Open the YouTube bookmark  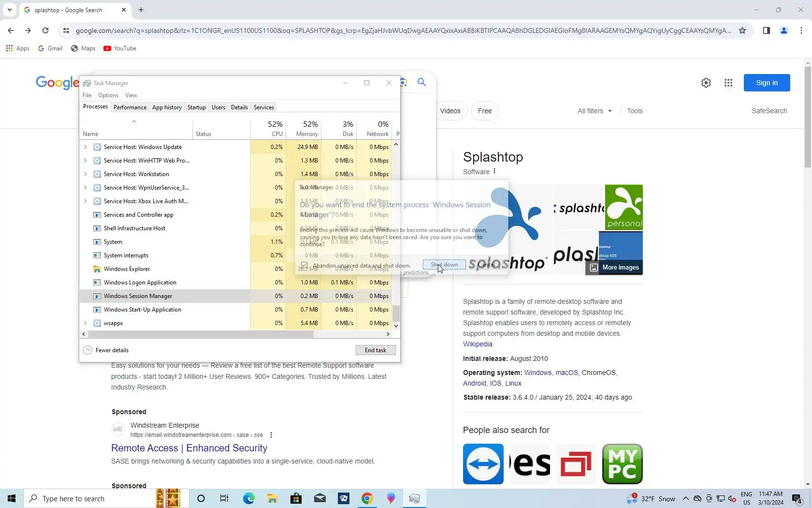120,48
